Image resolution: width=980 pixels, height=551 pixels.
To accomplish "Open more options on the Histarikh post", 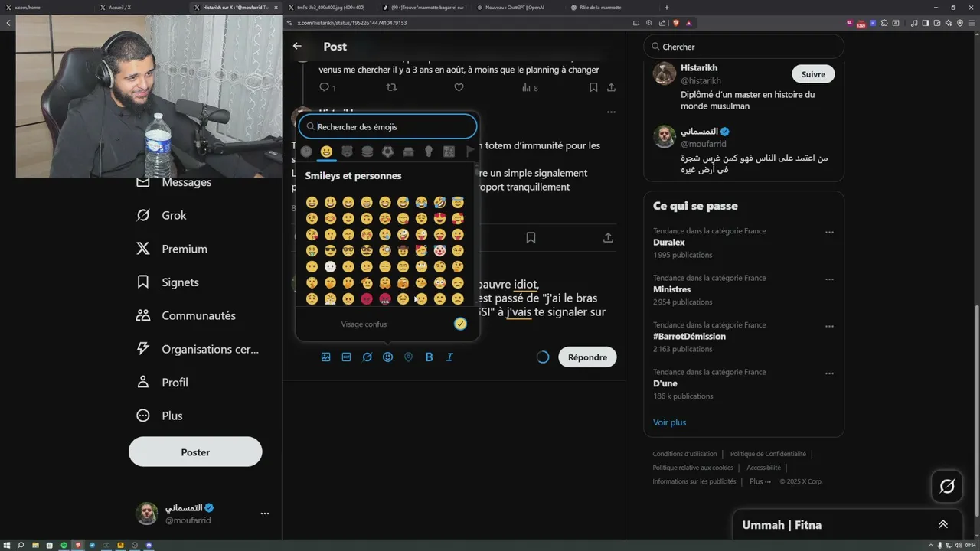I will (611, 112).
